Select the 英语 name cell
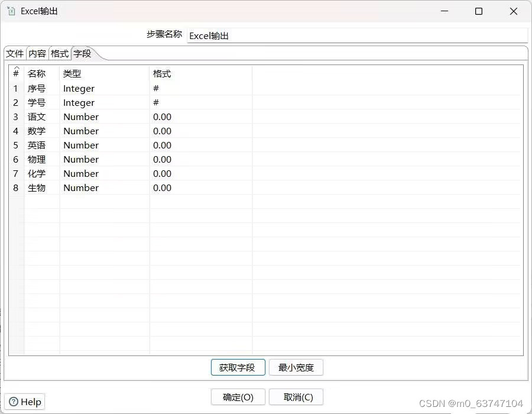The image size is (532, 414). 42,145
